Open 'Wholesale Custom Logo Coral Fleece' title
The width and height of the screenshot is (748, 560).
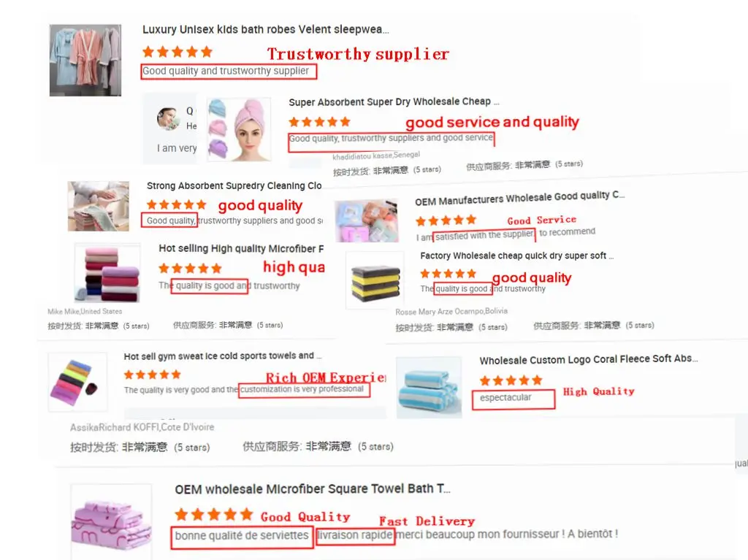coord(589,359)
